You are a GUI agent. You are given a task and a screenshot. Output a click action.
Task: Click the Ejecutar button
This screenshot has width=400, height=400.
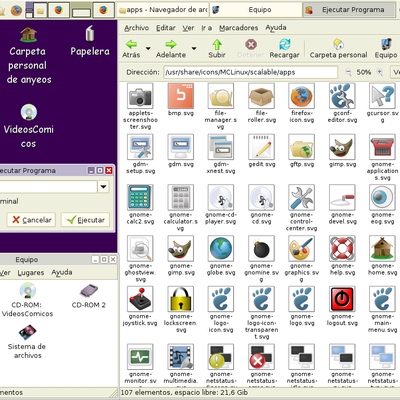coord(85,220)
